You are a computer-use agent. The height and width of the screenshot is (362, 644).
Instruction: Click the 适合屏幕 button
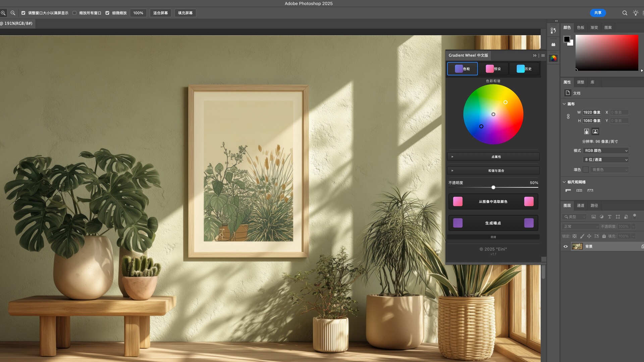160,13
